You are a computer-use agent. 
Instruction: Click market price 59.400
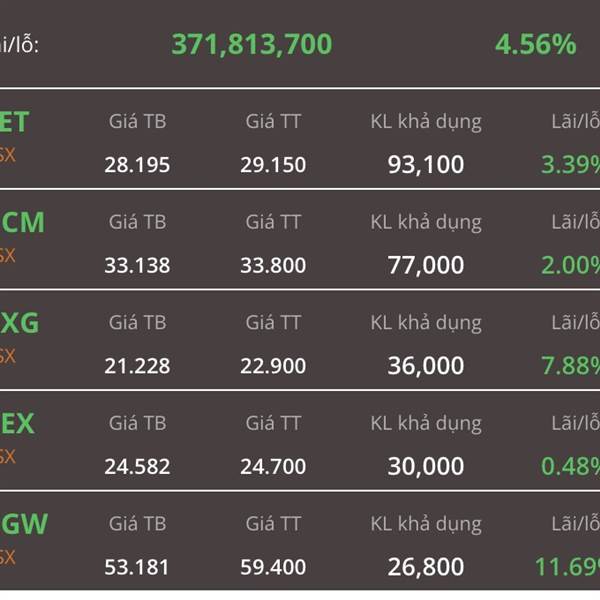pyautogui.click(x=273, y=567)
